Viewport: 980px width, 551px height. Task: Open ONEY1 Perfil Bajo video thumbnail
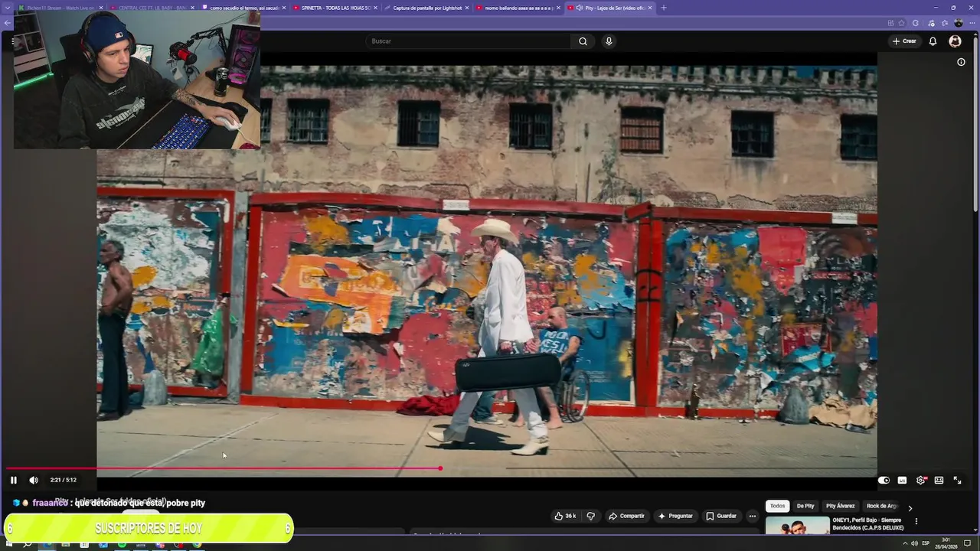coord(797,526)
